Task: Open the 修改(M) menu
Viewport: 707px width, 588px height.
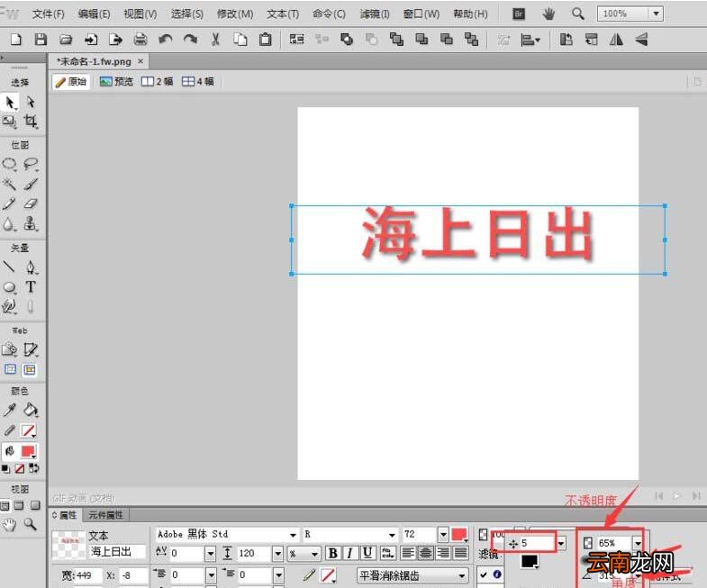Action: tap(235, 14)
